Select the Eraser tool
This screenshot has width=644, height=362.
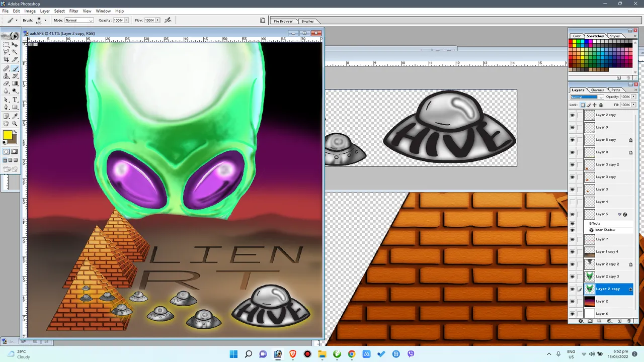tap(6, 83)
